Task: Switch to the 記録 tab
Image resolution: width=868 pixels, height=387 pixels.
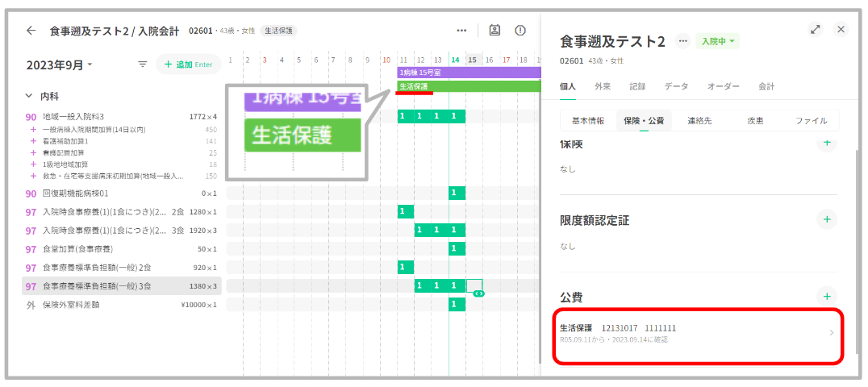Action: [x=637, y=86]
